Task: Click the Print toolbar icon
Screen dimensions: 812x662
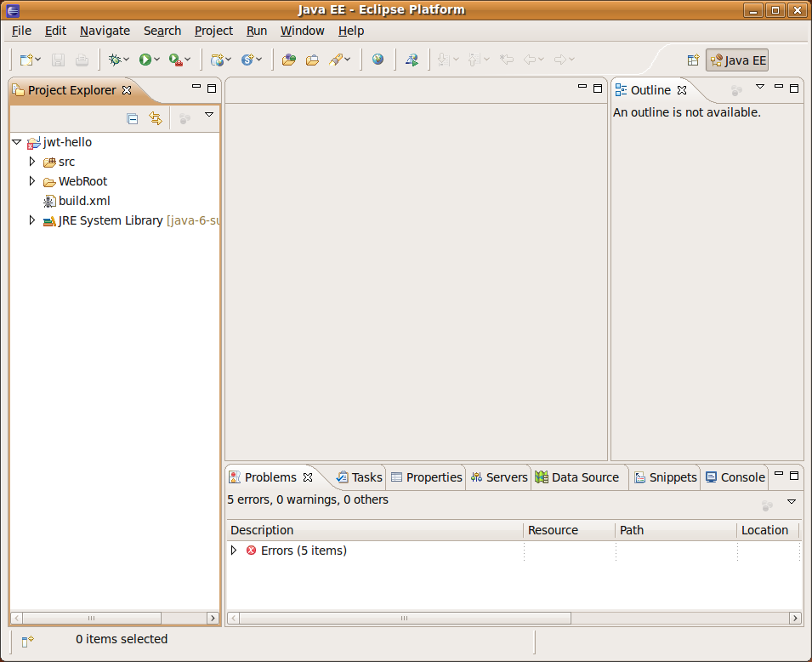Action: [82, 60]
